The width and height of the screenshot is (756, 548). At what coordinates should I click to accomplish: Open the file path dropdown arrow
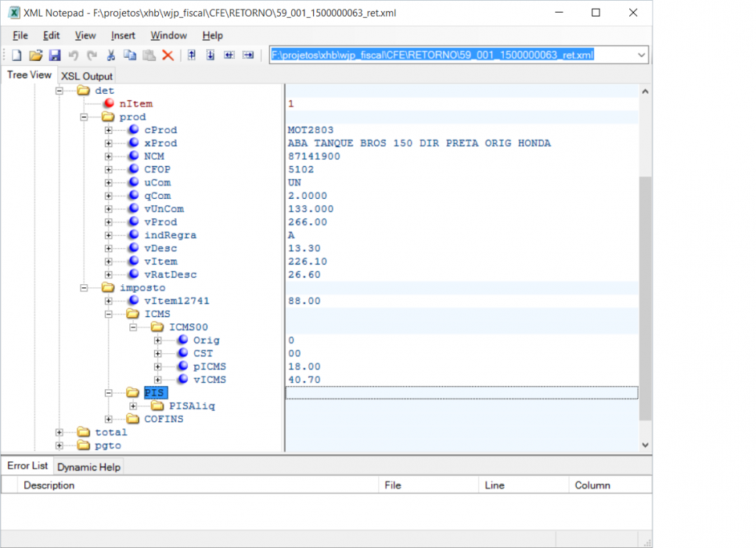(x=641, y=55)
